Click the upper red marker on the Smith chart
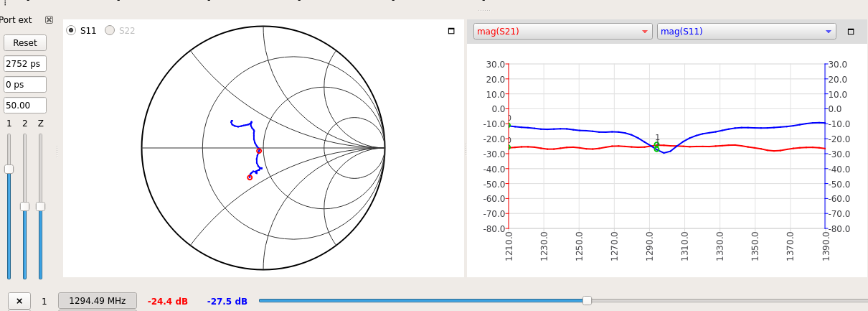Image resolution: width=868 pixels, height=311 pixels. [x=259, y=151]
